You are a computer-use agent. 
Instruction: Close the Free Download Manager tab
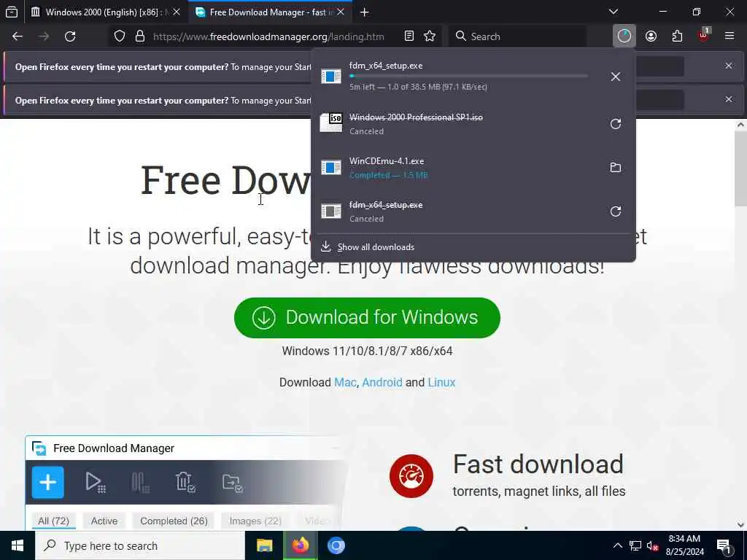tap(341, 12)
